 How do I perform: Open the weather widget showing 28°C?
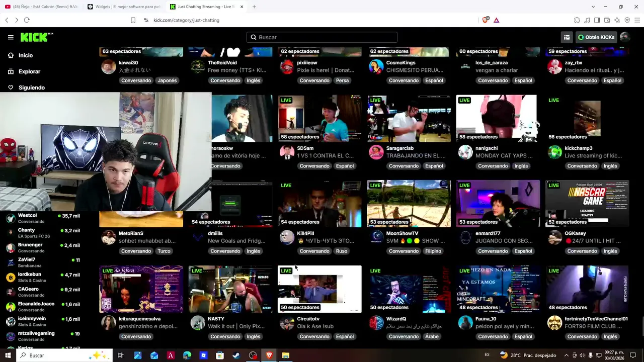click(528, 355)
